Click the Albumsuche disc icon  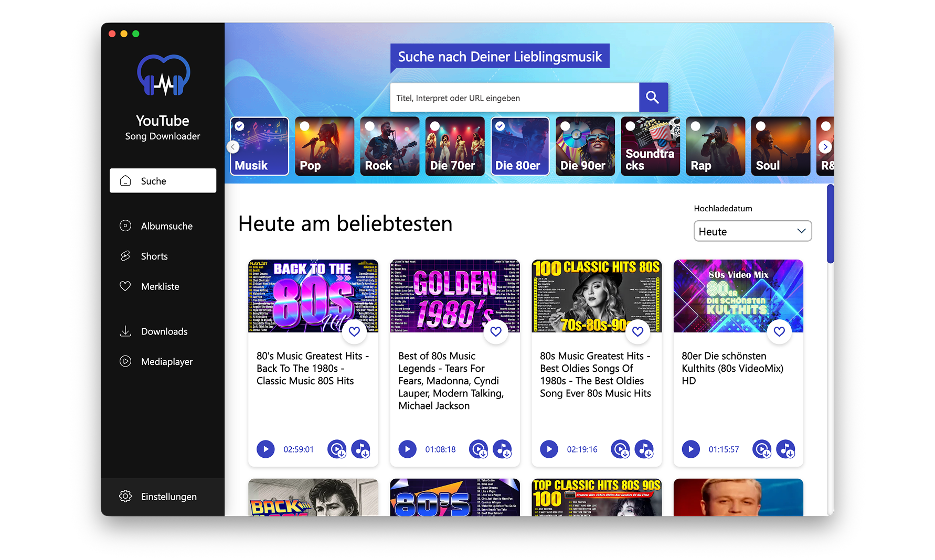point(125,226)
